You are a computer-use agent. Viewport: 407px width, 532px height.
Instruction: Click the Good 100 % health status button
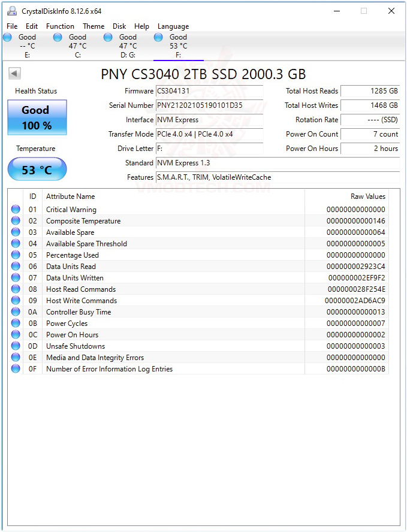[37, 117]
